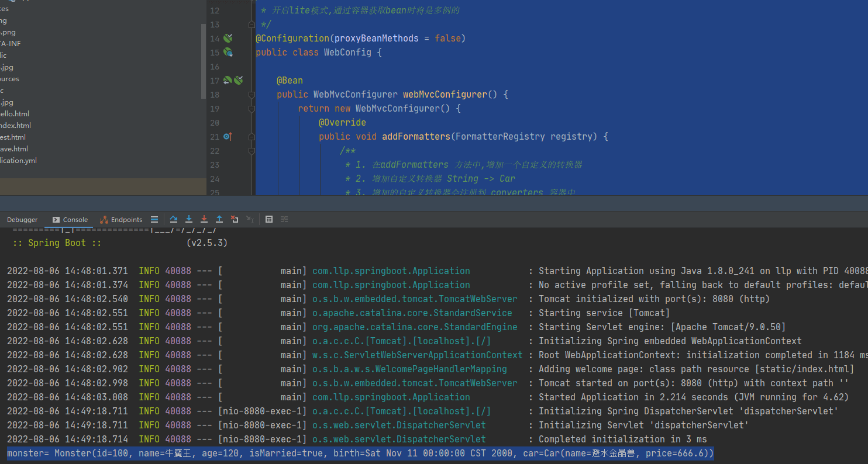Click the project tree vertical scrollbar
Image resolution: width=868 pixels, height=464 pixels.
click(x=204, y=61)
